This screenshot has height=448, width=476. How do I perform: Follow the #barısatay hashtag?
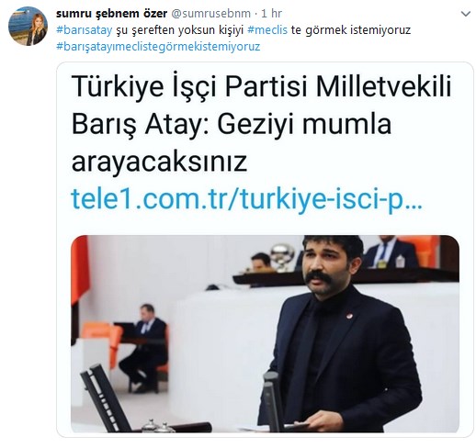(x=85, y=30)
